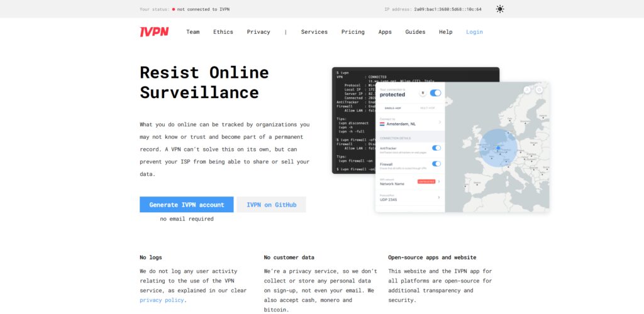644x314 pixels.
Task: Click the pause connection icon
Action: 423,93
